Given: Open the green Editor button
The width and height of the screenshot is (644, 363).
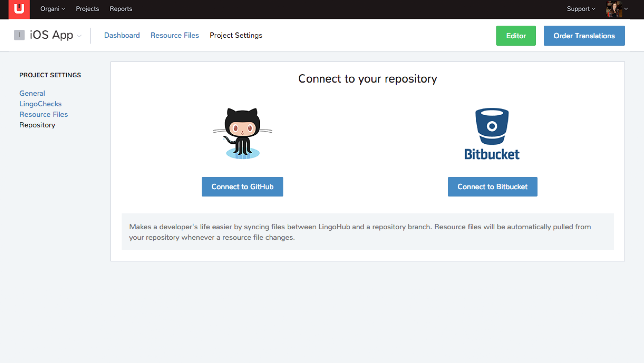Looking at the screenshot, I should [x=516, y=36].
